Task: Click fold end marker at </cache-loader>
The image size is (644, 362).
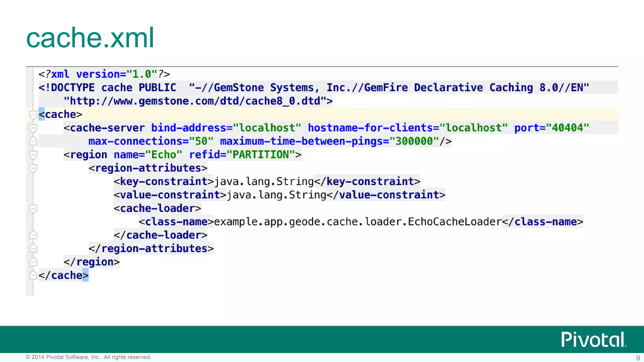Action: pyautogui.click(x=33, y=235)
